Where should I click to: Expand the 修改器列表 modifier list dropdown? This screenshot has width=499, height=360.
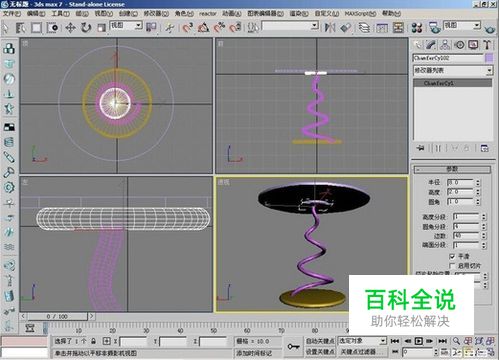(453, 70)
